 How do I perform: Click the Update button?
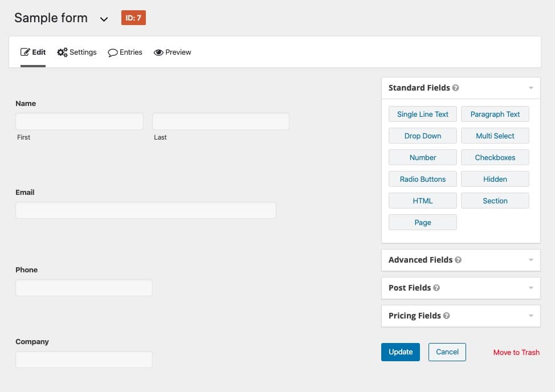click(x=400, y=352)
